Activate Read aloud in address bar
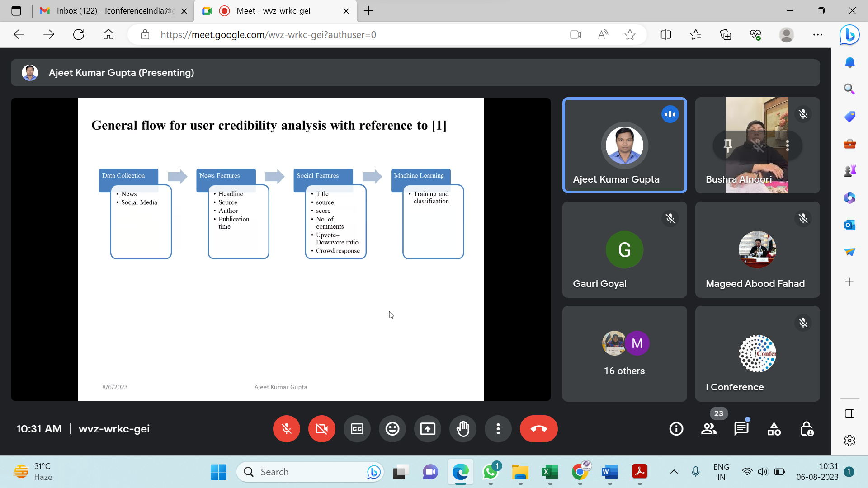Viewport: 868px width, 488px height. pyautogui.click(x=603, y=35)
